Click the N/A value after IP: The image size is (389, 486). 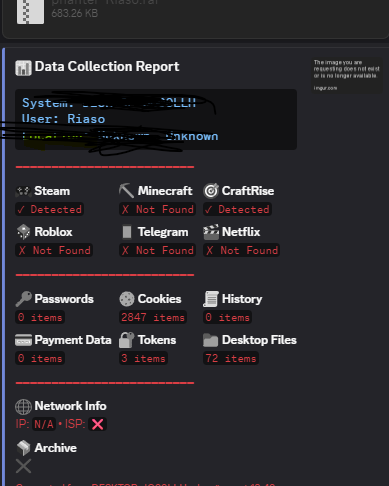click(x=44, y=424)
